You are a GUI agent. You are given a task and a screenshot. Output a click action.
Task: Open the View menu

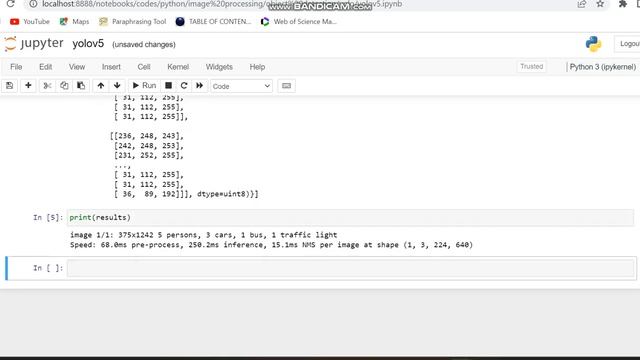(x=77, y=67)
